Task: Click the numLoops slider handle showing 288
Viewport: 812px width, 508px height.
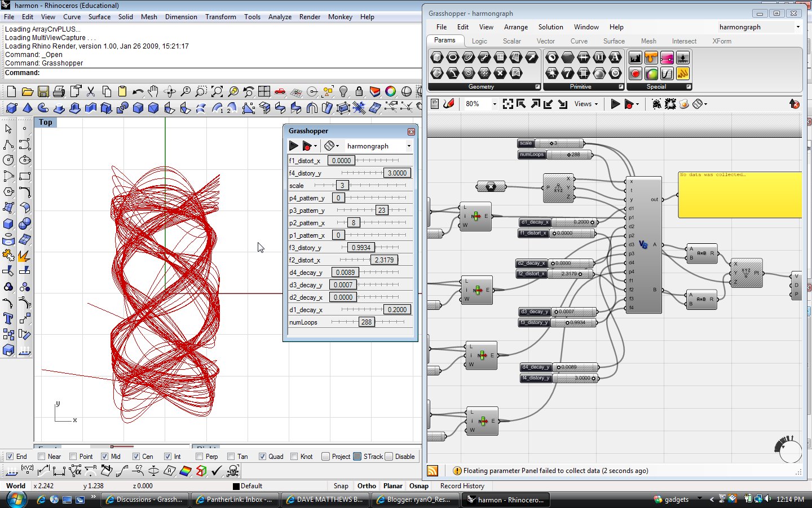Action: click(x=367, y=322)
